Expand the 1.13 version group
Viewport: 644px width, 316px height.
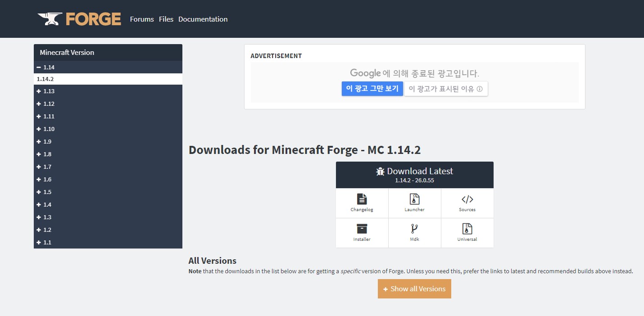click(108, 91)
